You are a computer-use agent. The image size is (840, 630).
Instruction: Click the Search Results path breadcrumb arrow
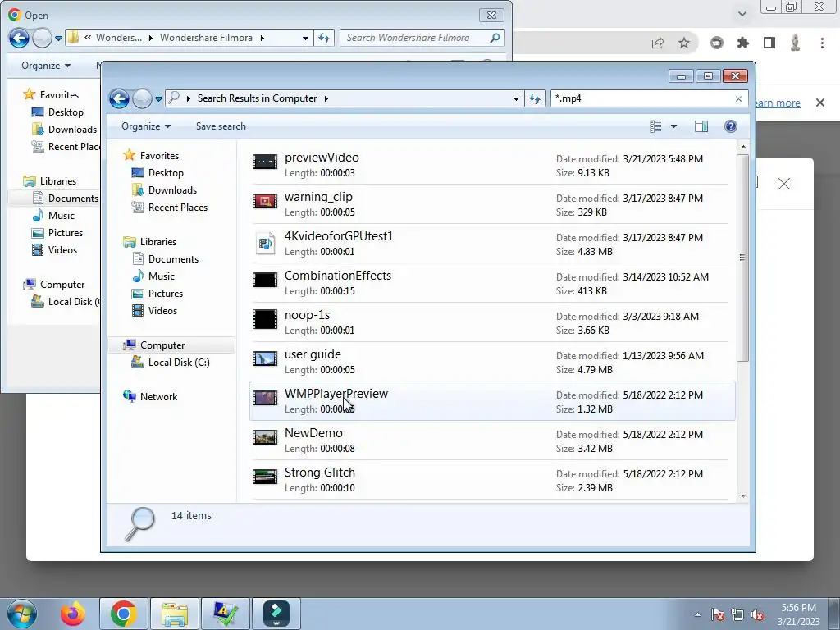pyautogui.click(x=326, y=98)
